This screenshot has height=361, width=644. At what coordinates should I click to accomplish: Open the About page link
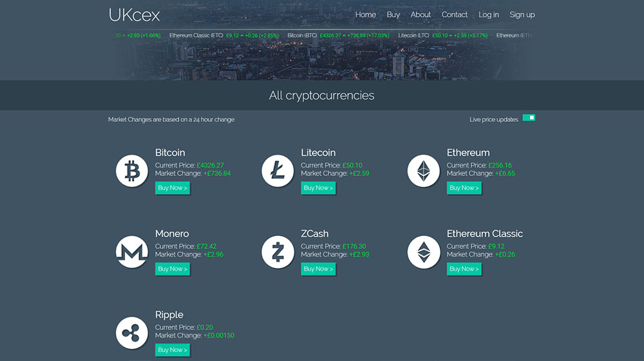(421, 15)
